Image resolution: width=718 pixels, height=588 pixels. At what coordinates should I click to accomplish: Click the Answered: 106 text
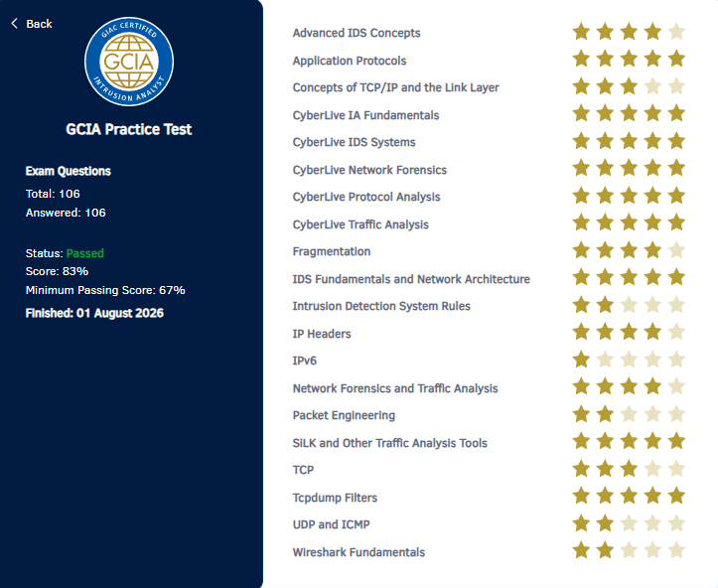pos(66,213)
